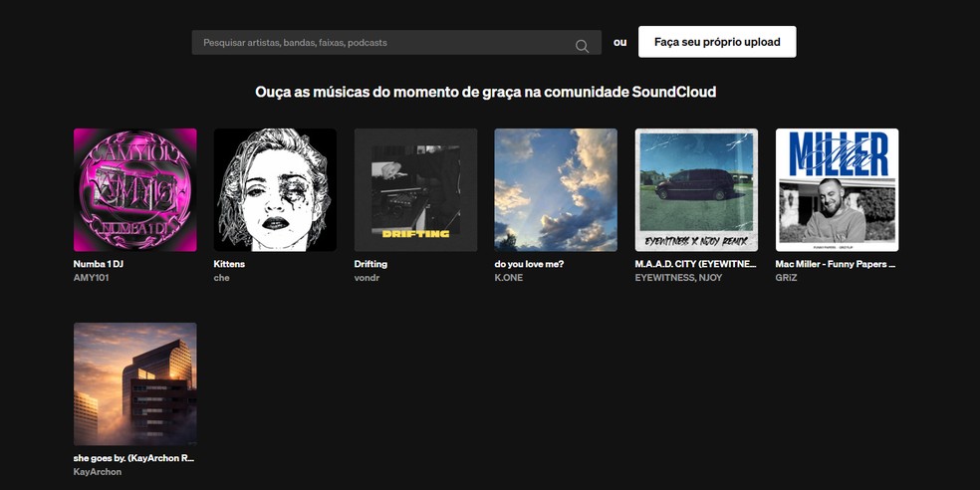Click the Faça seu próprio upload button
The width and height of the screenshot is (980, 490).
click(717, 42)
